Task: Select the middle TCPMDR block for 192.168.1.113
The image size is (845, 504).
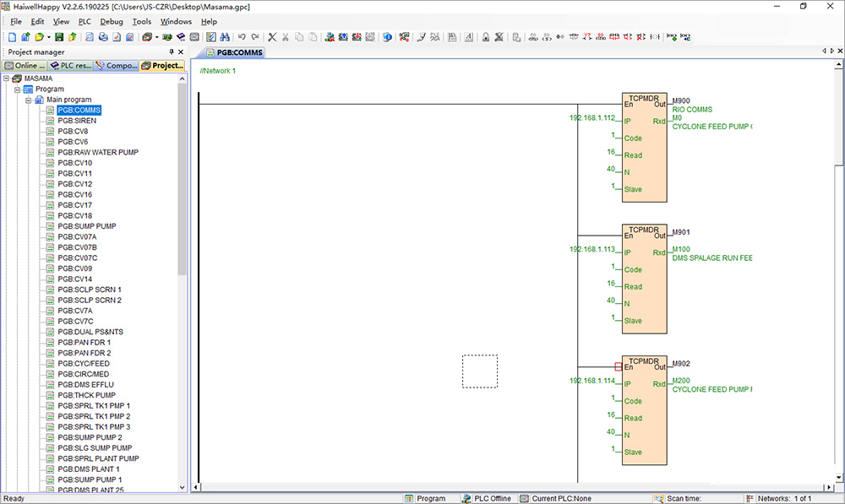Action: pos(645,279)
